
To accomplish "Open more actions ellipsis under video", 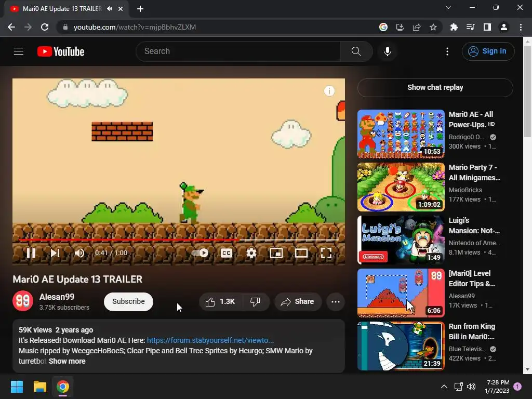I will click(x=336, y=302).
